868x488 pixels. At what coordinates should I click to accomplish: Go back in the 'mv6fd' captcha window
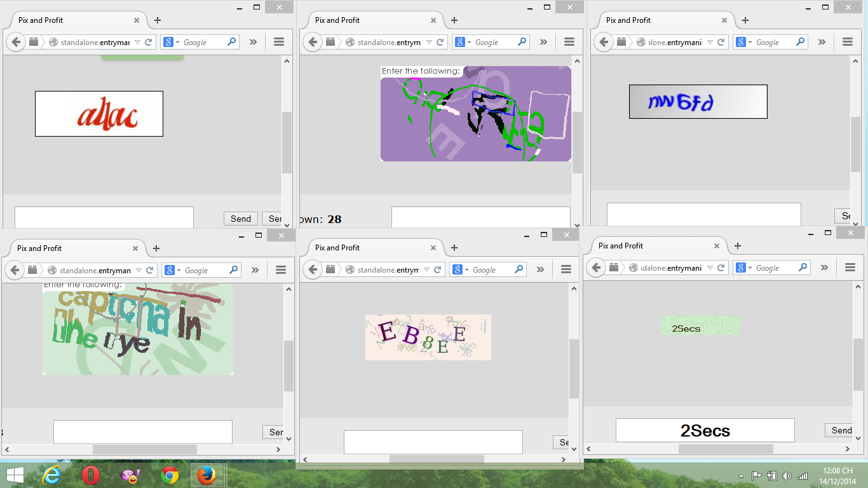coord(604,43)
